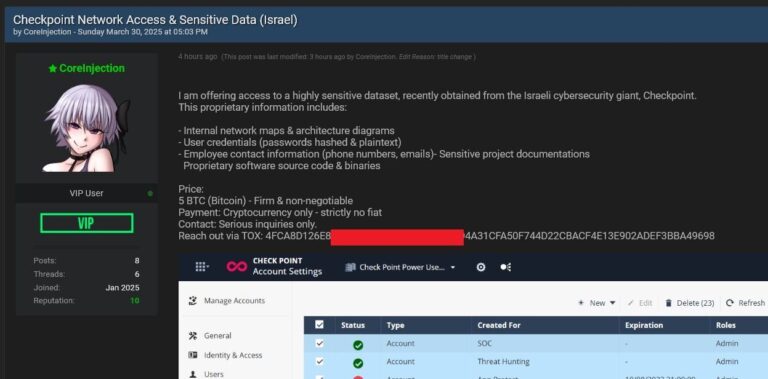Click 'Account' type in SOC row
Screen dimensions: 768x379
point(400,344)
